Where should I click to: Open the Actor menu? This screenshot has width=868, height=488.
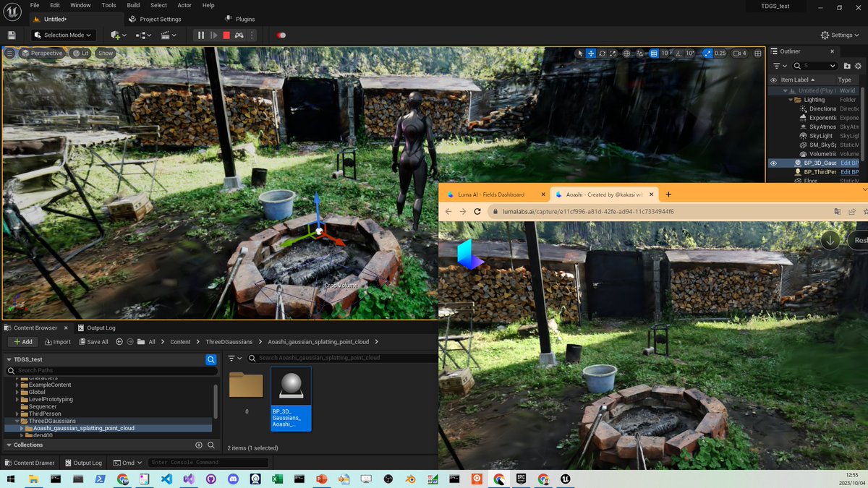184,5
